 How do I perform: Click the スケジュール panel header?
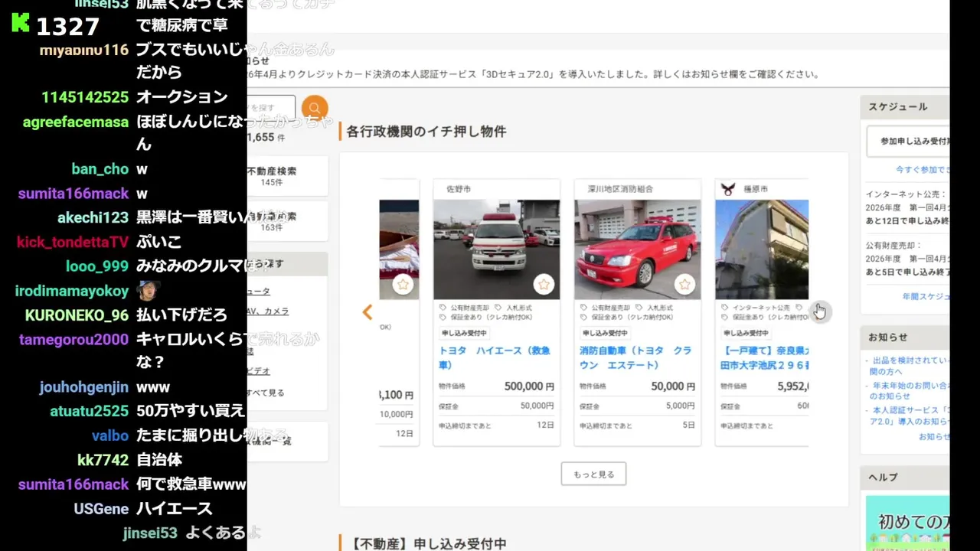(x=904, y=106)
